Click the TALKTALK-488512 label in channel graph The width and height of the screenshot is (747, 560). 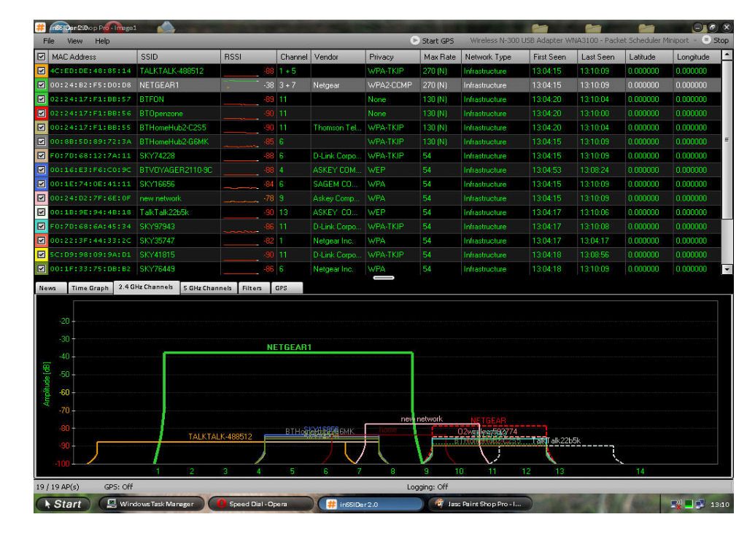coord(220,437)
